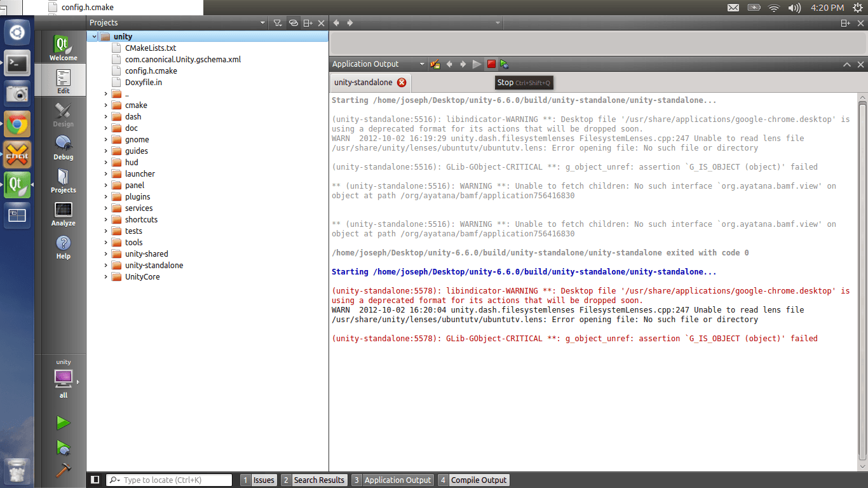868x488 pixels.
Task: Attach debugger to the running application
Action: pyautogui.click(x=505, y=64)
